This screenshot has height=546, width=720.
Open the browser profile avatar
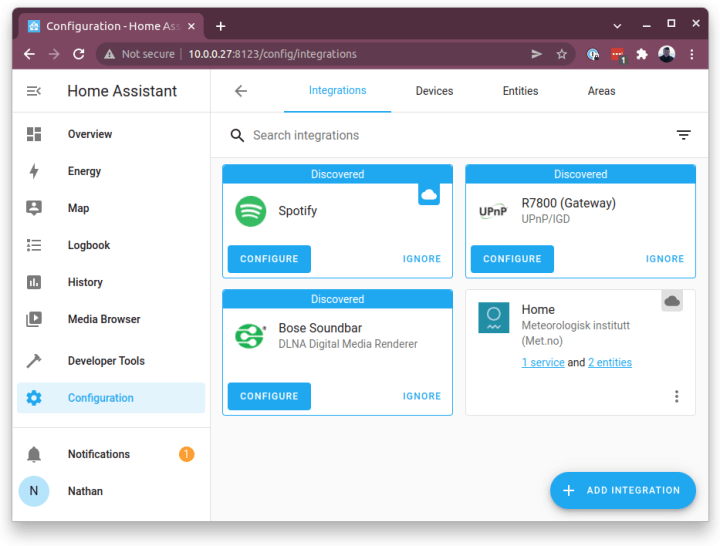pyautogui.click(x=666, y=54)
